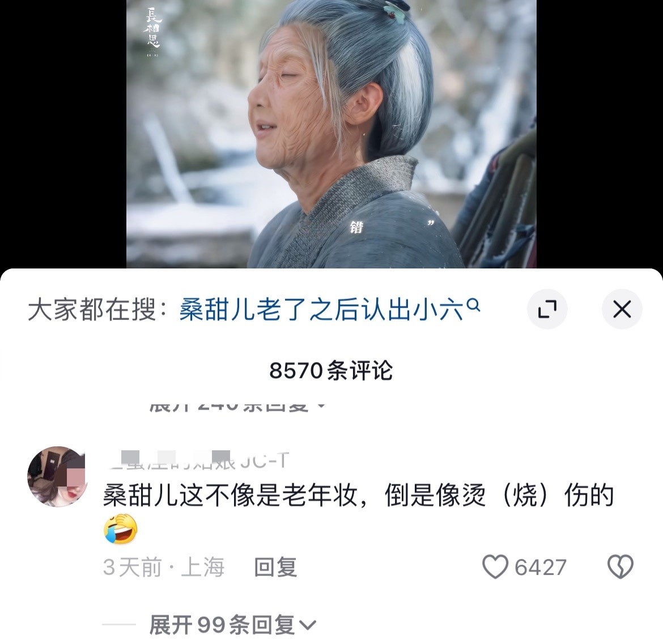The height and width of the screenshot is (644, 663).
Task: Tap the laughing-crying emoji in the comment
Action: tap(121, 528)
